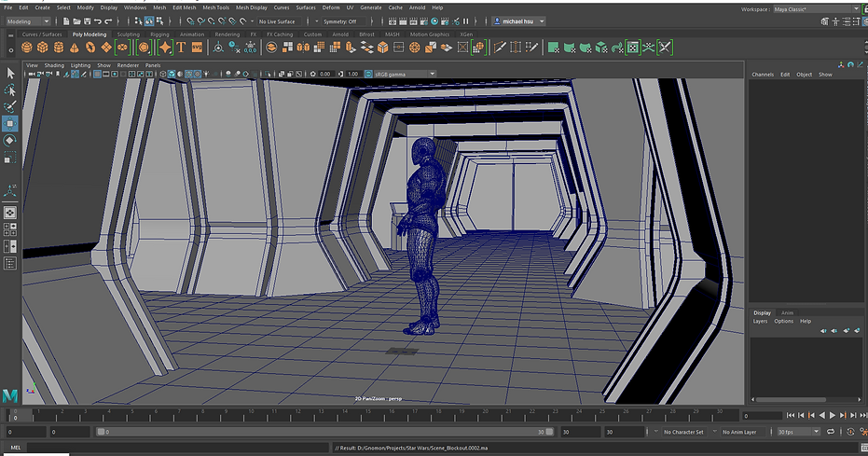Open the michael hsu account dropdown
868x456 pixels.
tap(518, 21)
